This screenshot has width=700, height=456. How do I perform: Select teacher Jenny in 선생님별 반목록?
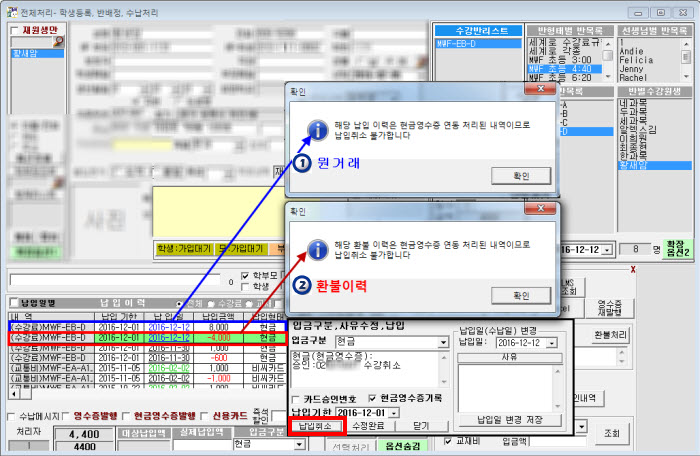coord(631,69)
